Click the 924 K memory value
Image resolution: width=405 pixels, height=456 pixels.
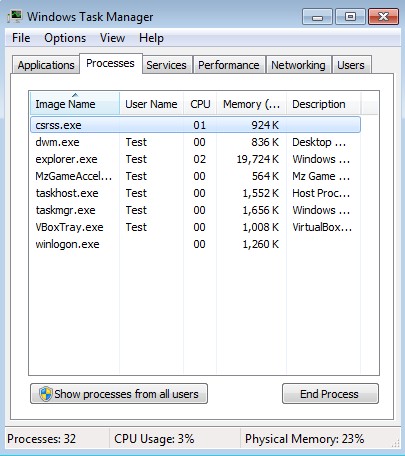click(265, 125)
